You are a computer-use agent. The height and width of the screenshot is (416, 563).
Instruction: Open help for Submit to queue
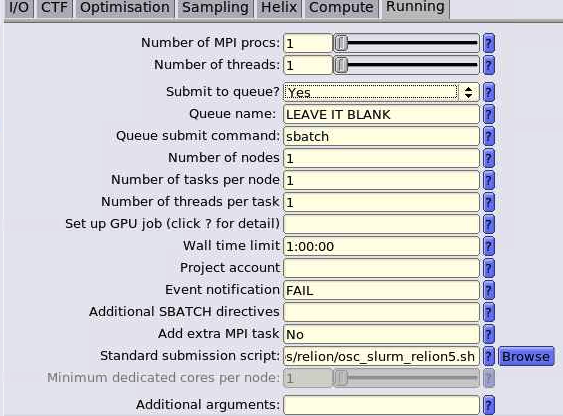click(x=488, y=92)
